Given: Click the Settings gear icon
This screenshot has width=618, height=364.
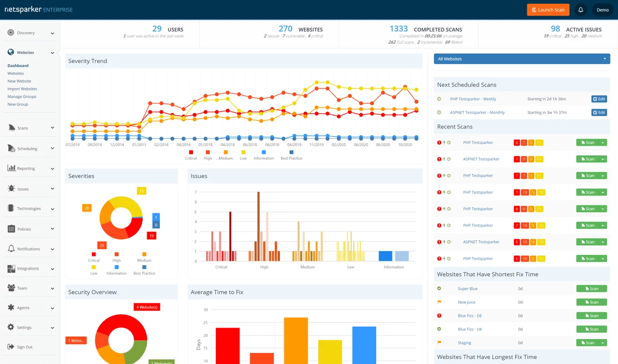Looking at the screenshot, I should [11, 327].
